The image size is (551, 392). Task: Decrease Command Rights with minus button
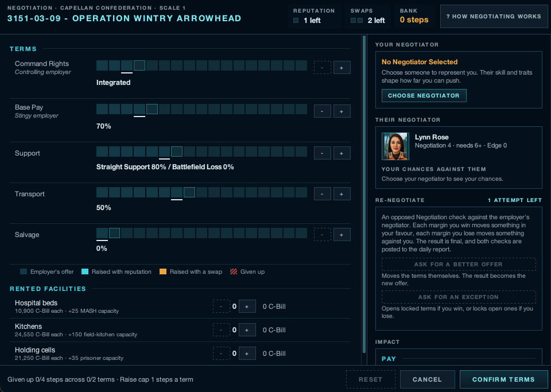[x=322, y=68]
